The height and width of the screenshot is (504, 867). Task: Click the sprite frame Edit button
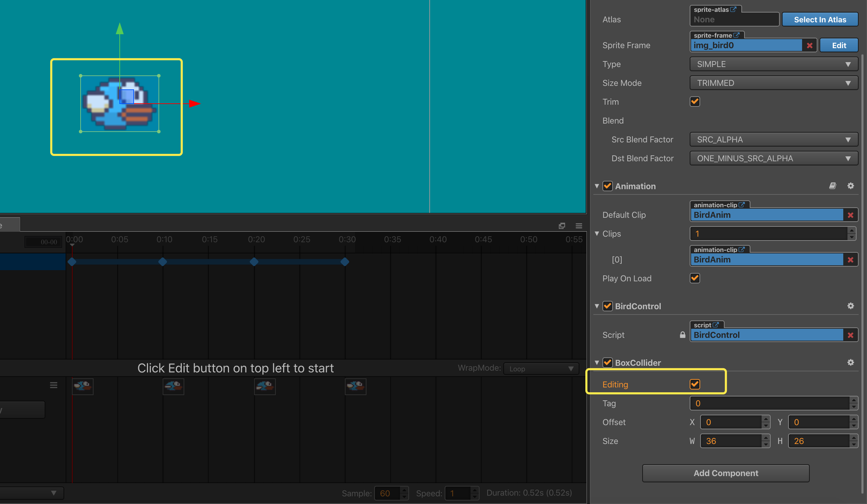click(x=839, y=45)
